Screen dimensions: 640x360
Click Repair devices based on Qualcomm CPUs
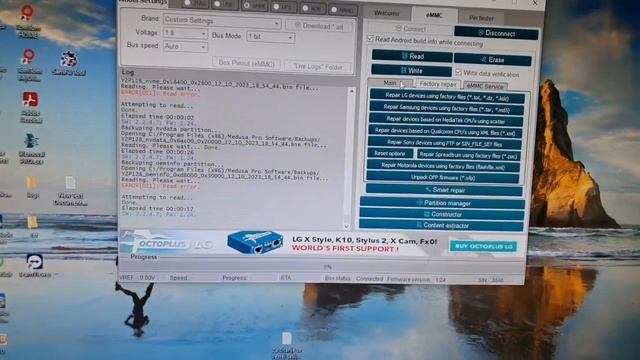(x=445, y=132)
